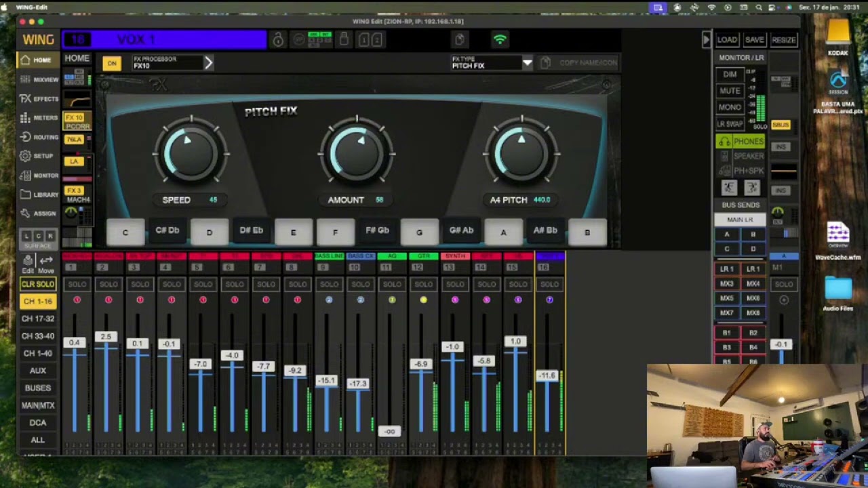Open the Effects section
The width and height of the screenshot is (868, 488).
tap(37, 98)
